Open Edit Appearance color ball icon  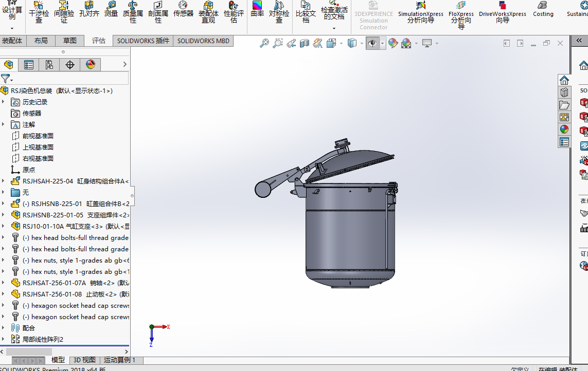click(393, 44)
